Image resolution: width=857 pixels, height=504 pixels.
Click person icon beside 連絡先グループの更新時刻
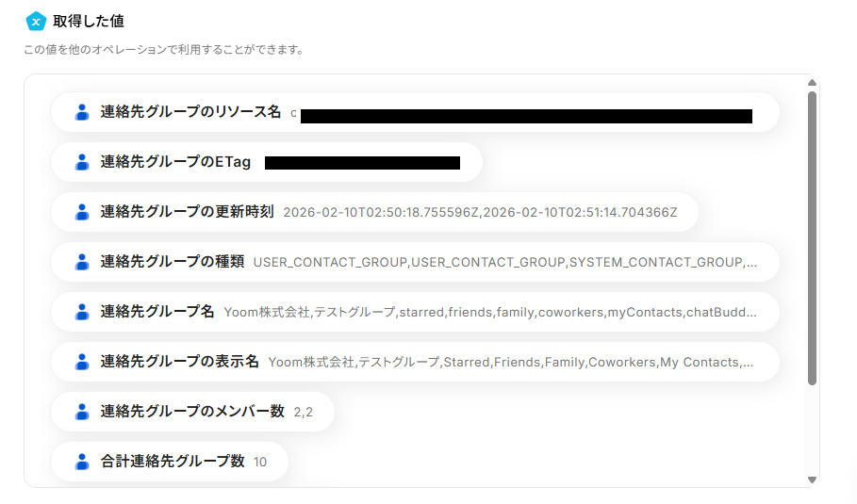82,212
